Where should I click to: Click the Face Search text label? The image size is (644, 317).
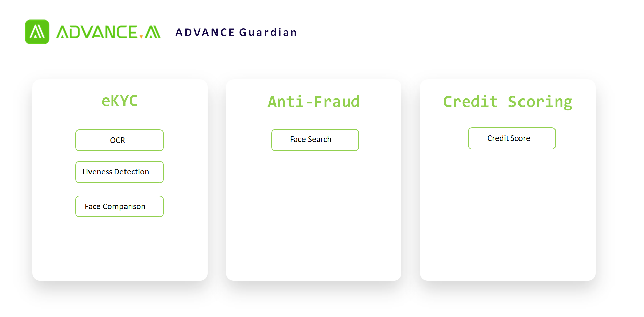(311, 140)
